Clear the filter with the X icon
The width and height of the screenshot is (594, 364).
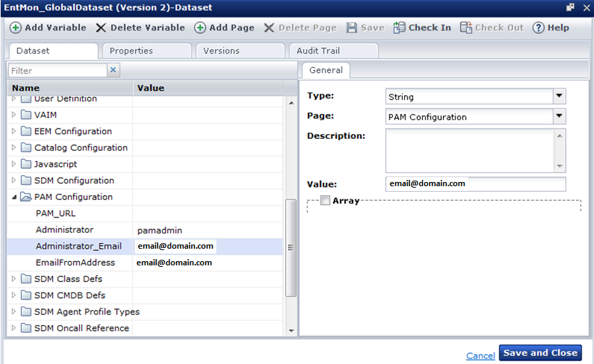(x=113, y=70)
